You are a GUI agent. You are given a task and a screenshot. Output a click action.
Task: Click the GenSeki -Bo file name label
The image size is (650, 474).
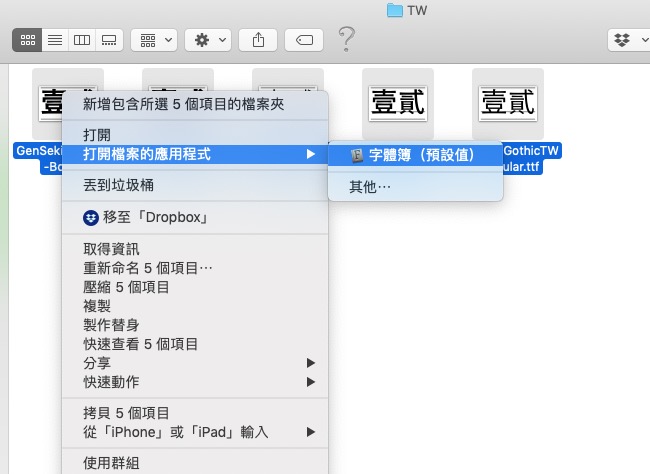click(x=39, y=158)
